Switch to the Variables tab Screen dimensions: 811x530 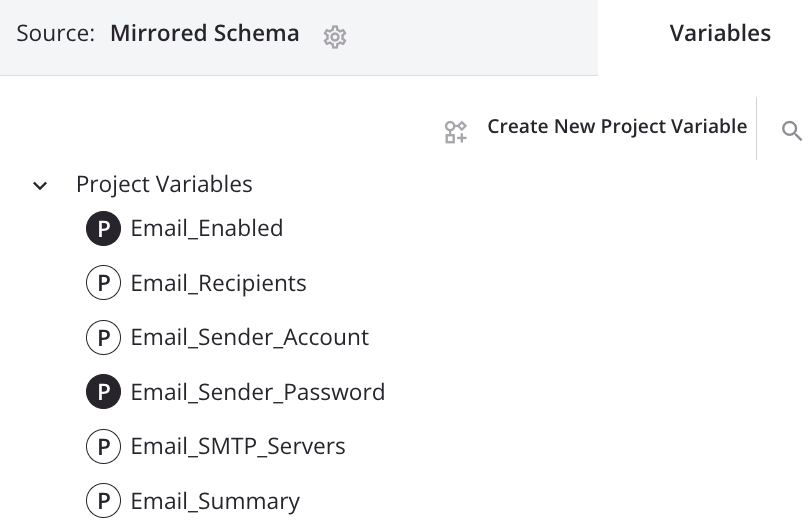tap(719, 34)
